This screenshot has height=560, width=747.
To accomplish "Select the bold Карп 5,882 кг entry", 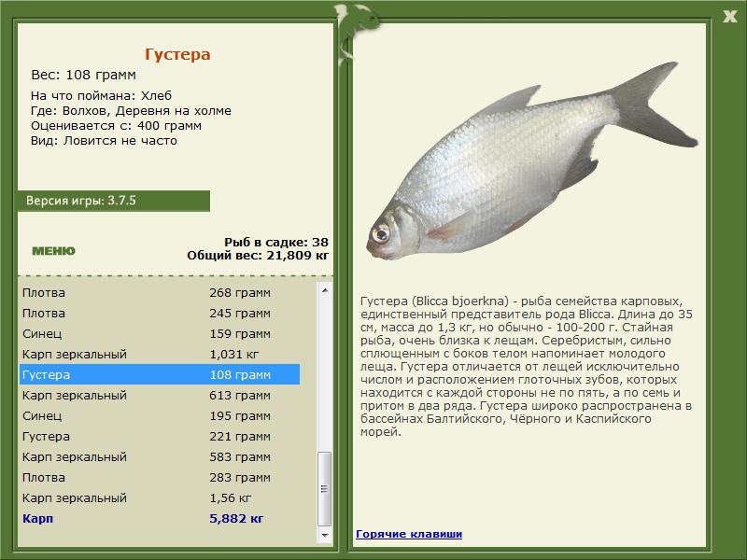I will point(160,518).
